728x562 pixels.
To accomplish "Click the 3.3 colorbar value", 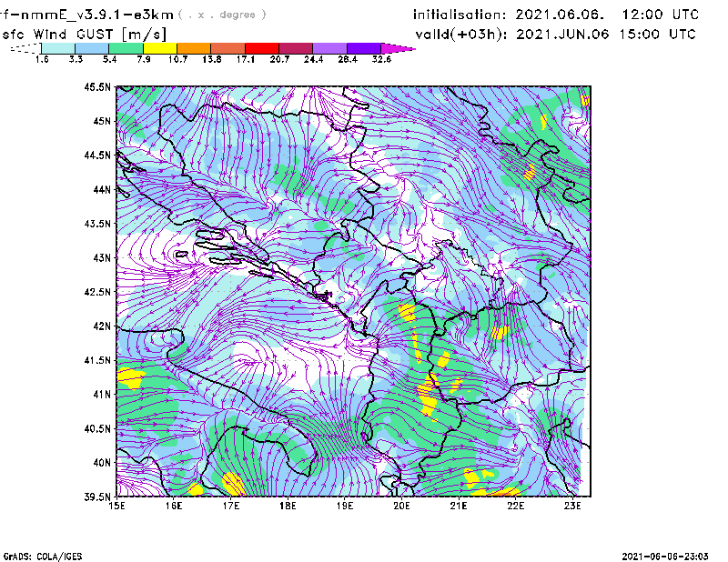I will [x=76, y=59].
